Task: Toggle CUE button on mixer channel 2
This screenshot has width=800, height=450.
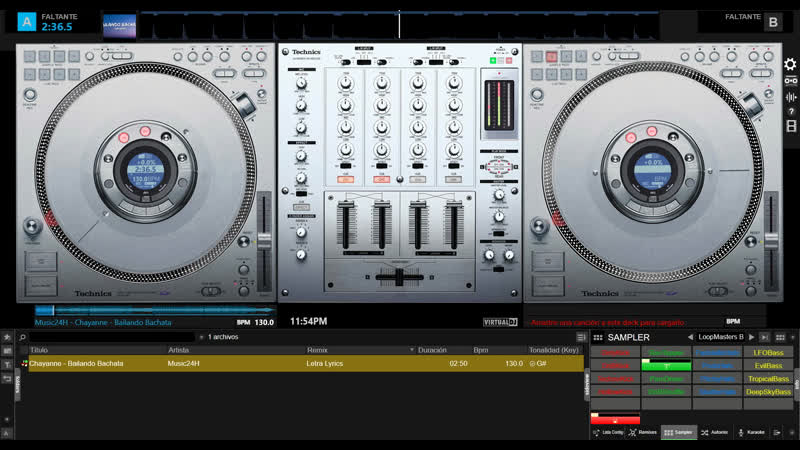Action: click(x=381, y=180)
